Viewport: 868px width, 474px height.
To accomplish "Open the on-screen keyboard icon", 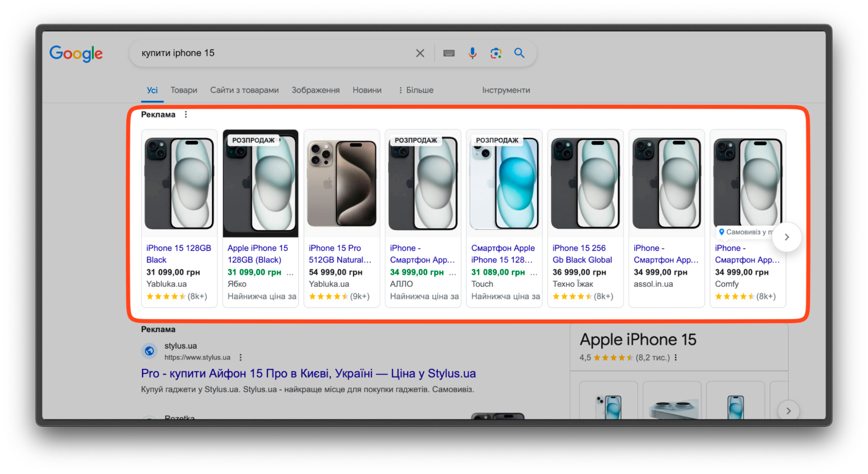I will [449, 53].
